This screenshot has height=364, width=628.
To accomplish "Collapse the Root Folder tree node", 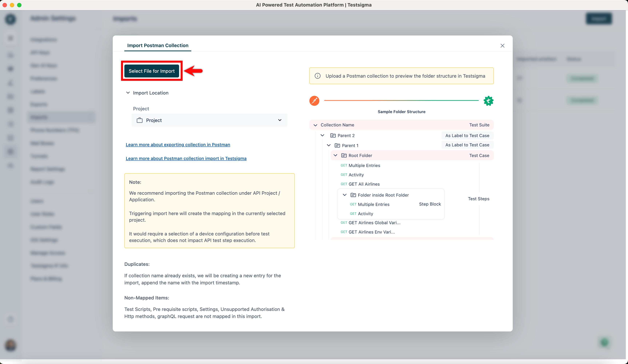I will pyautogui.click(x=335, y=155).
